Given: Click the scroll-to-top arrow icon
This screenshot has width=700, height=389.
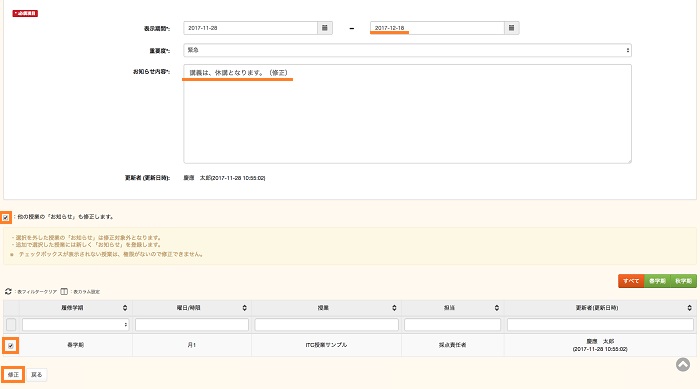Looking at the screenshot, I should pyautogui.click(x=683, y=364).
